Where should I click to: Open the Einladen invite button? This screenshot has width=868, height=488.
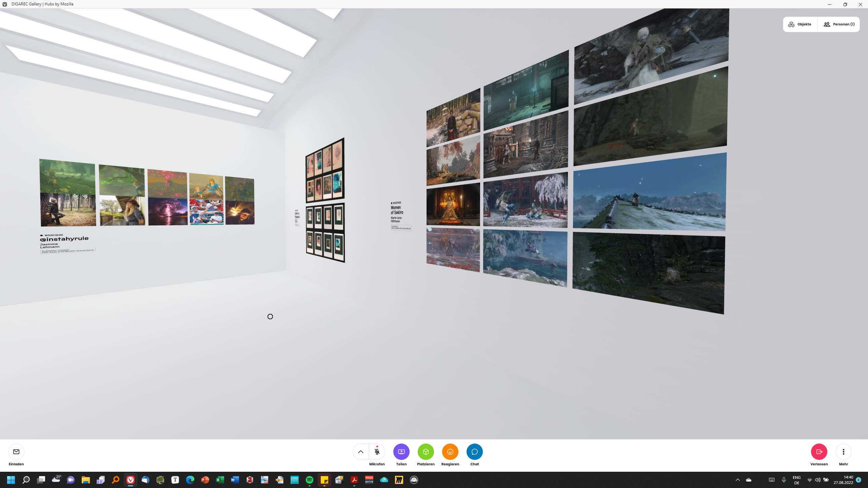pos(16,452)
